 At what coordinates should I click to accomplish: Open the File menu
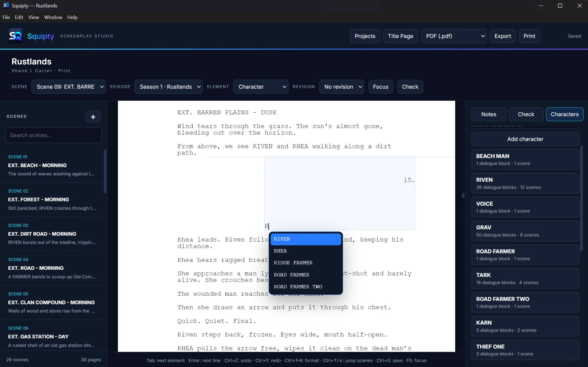(x=6, y=17)
